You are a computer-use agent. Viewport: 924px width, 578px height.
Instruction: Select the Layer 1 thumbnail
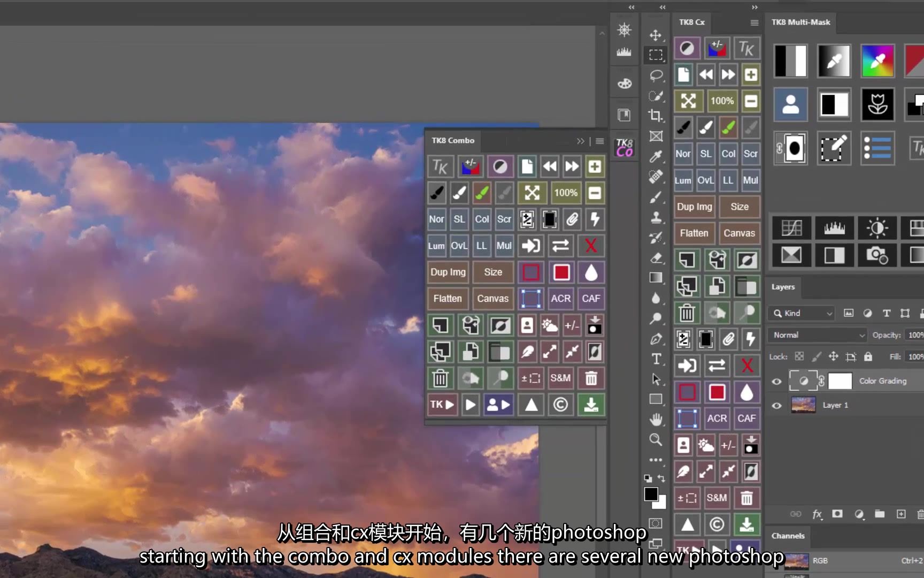803,405
